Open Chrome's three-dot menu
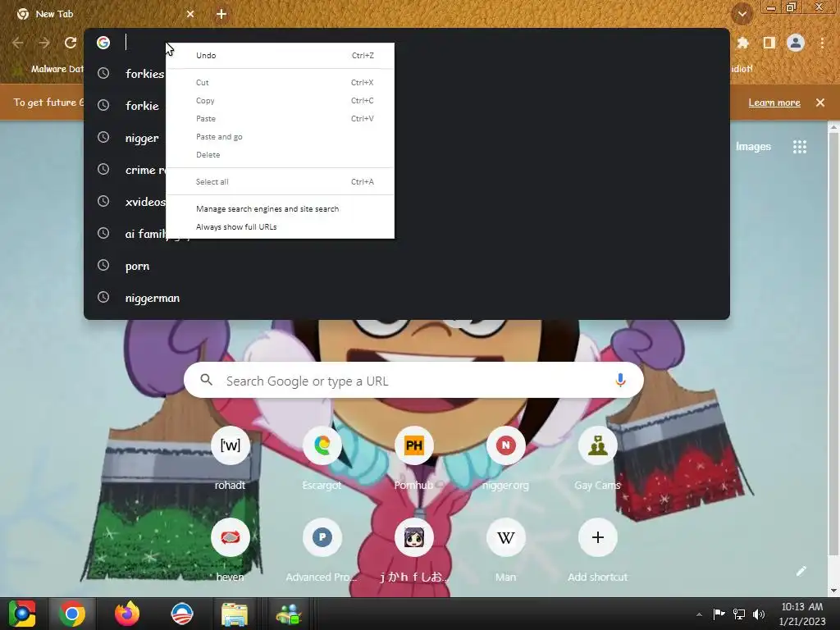The height and width of the screenshot is (630, 840). tap(822, 43)
